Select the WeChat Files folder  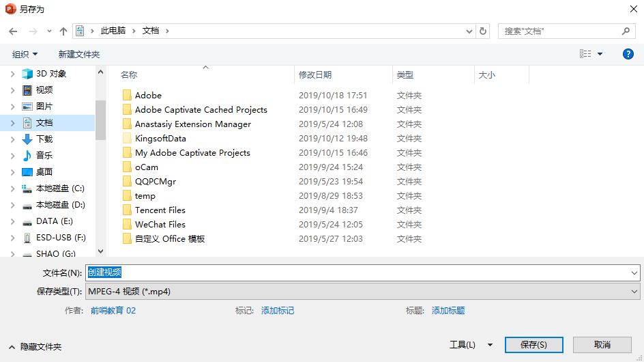(x=160, y=225)
